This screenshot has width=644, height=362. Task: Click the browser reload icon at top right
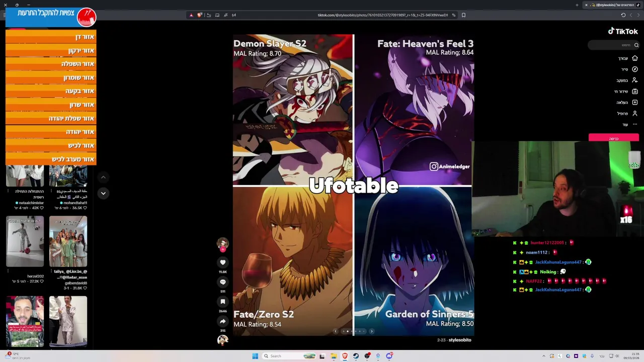pyautogui.click(x=623, y=15)
